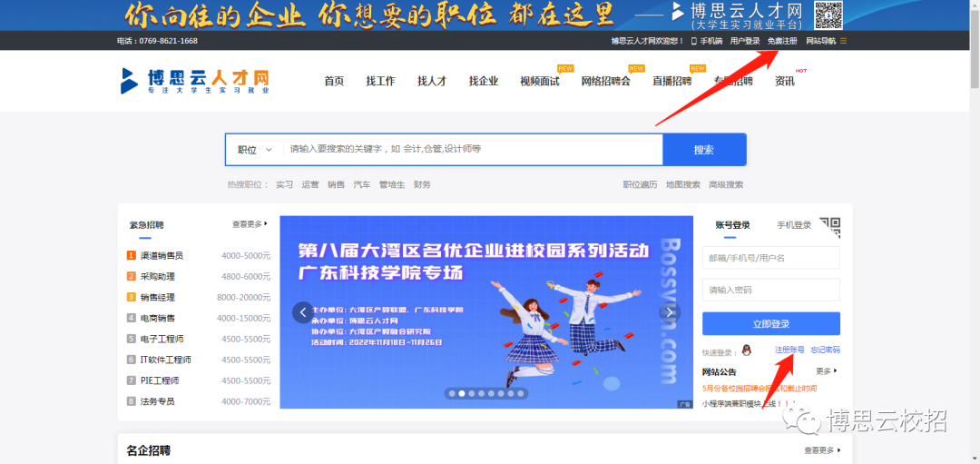This screenshot has height=464, width=980.
Task: Click hot search keyword 管培生
Action: [x=392, y=184]
